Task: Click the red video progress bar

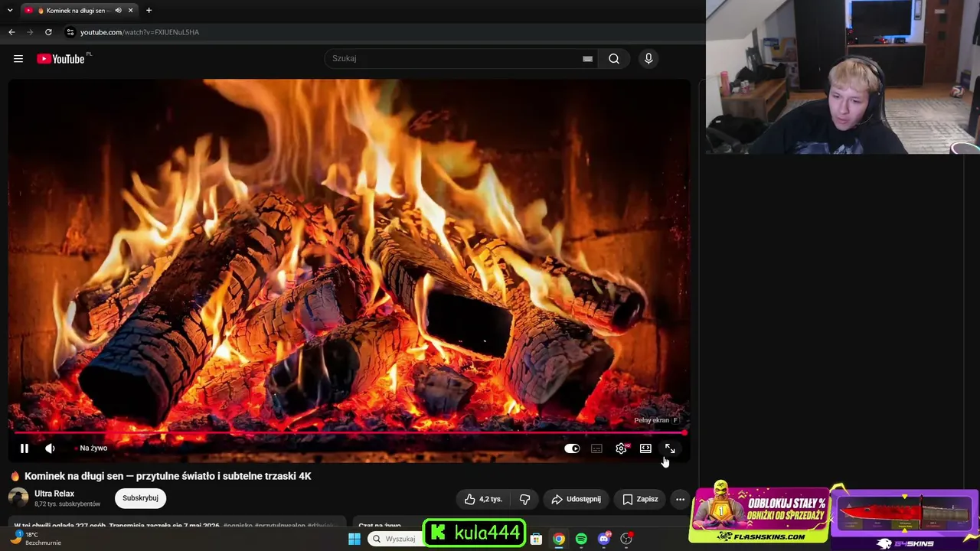Action: (x=349, y=433)
